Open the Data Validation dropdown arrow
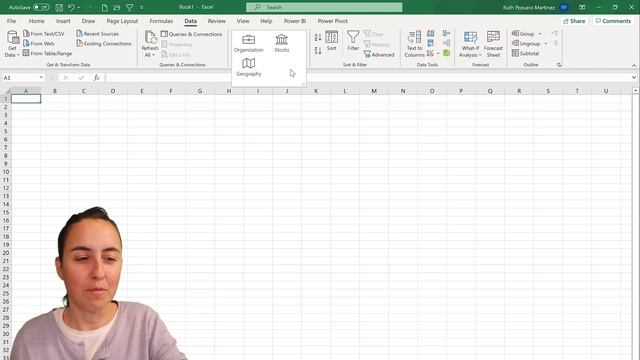The height and width of the screenshot is (360, 640). 438,53
